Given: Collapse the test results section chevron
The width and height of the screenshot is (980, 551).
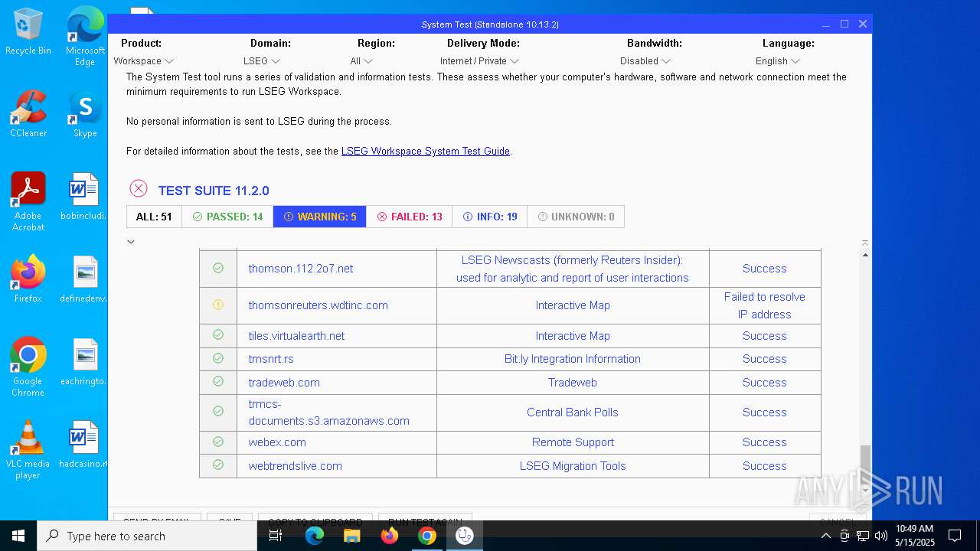Looking at the screenshot, I should point(131,242).
